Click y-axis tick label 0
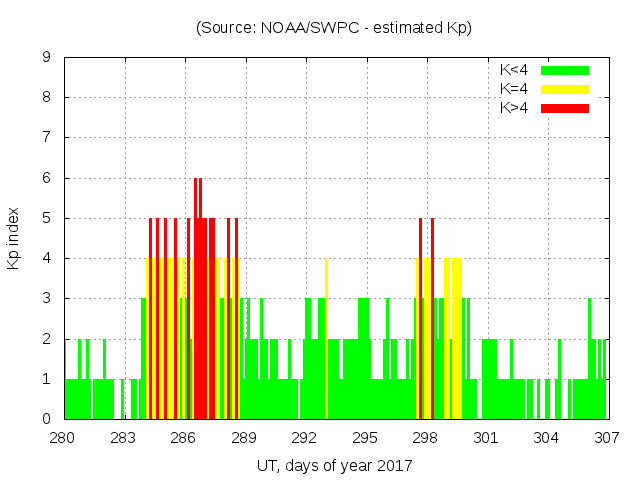Viewport: 640px width, 480px height. pos(47,419)
